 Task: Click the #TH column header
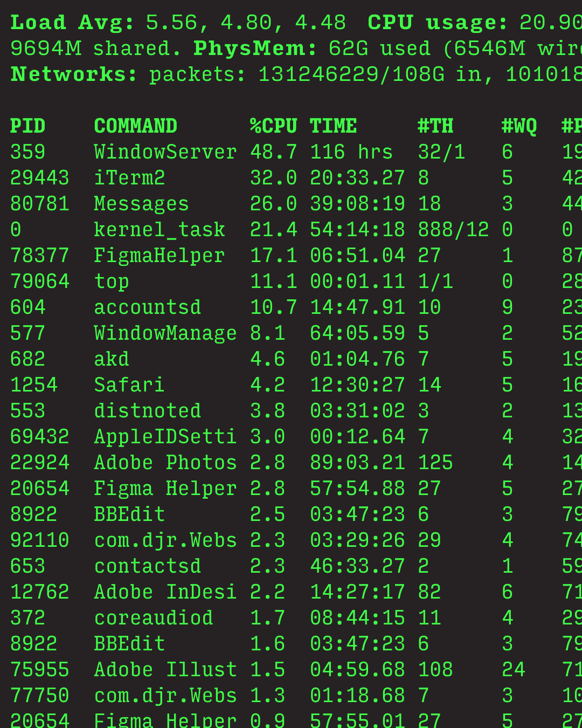tap(435, 126)
